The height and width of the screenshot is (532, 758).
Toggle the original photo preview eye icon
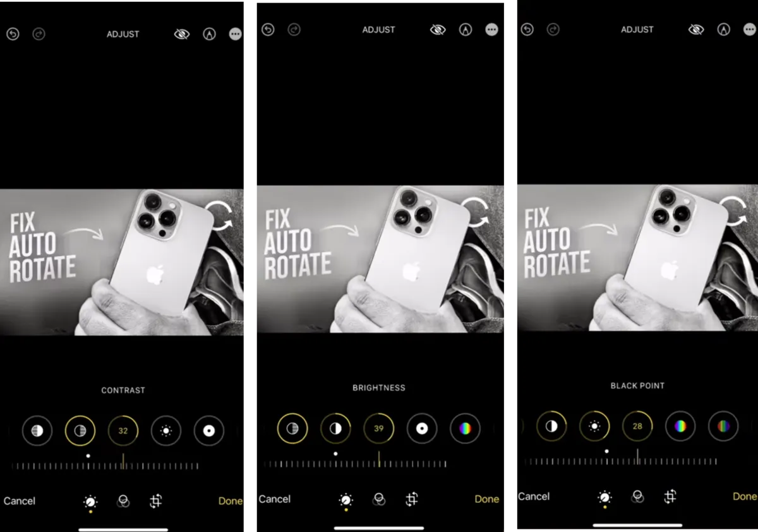point(182,33)
